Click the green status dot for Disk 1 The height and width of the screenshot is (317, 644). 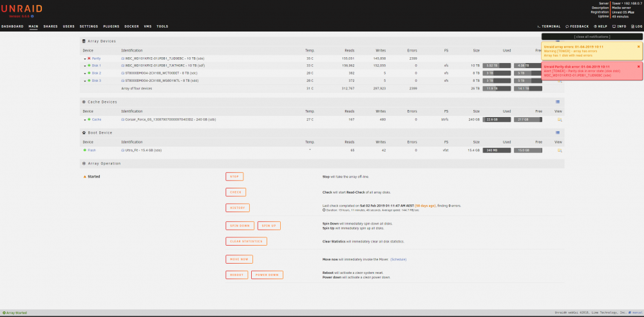tap(89, 66)
